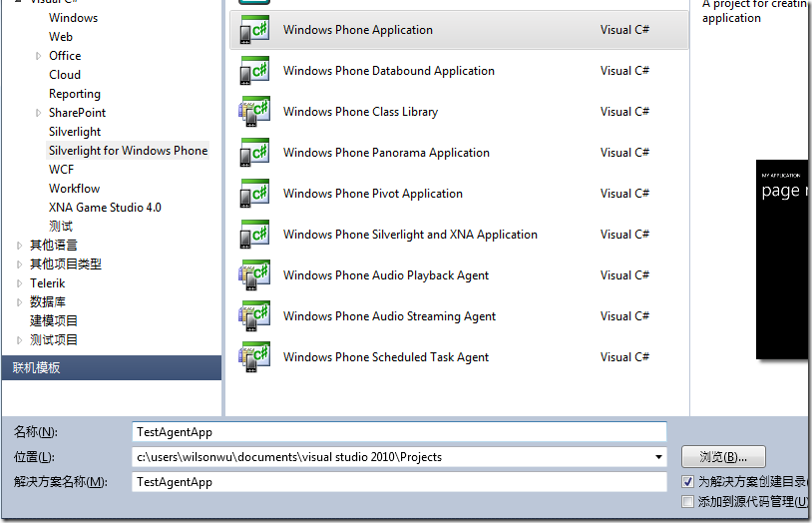Screen dimensions: 812x523
Task: Click Visual C# label for Scheduled Task Agent row
Action: [x=624, y=357]
